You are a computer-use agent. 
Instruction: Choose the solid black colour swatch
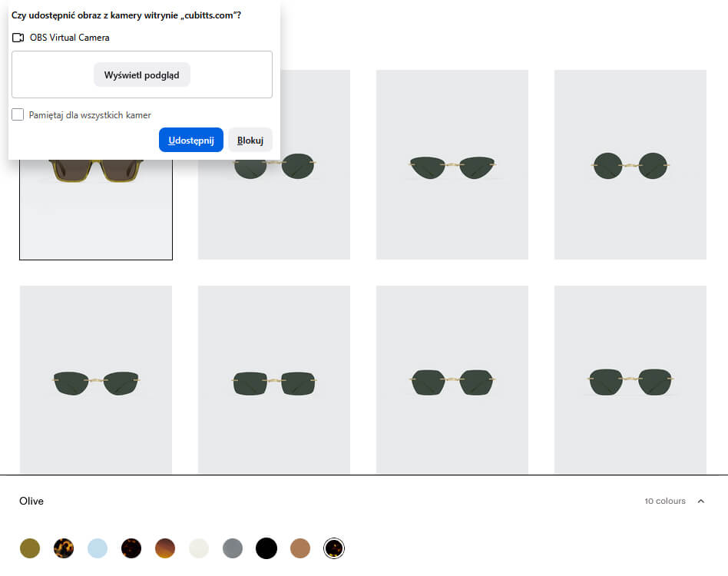click(x=266, y=548)
